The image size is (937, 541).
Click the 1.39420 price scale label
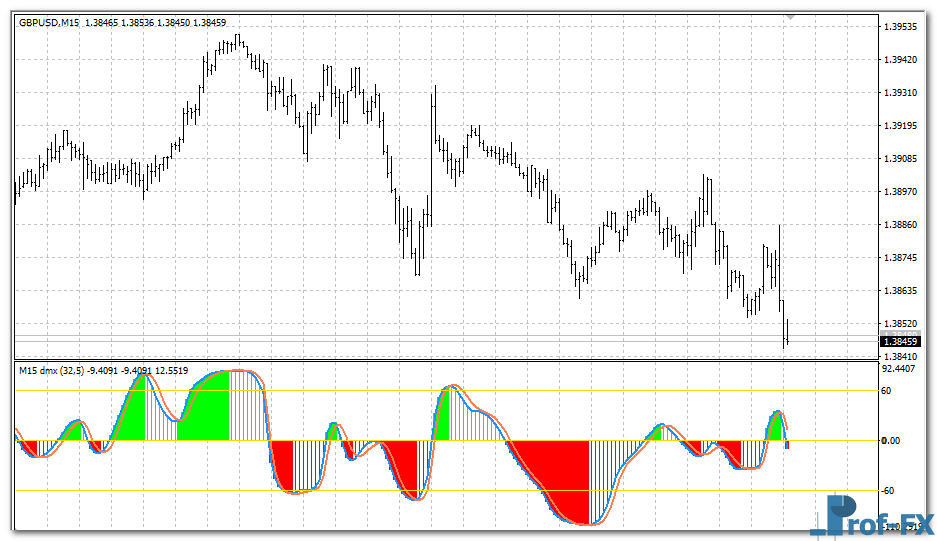901,60
